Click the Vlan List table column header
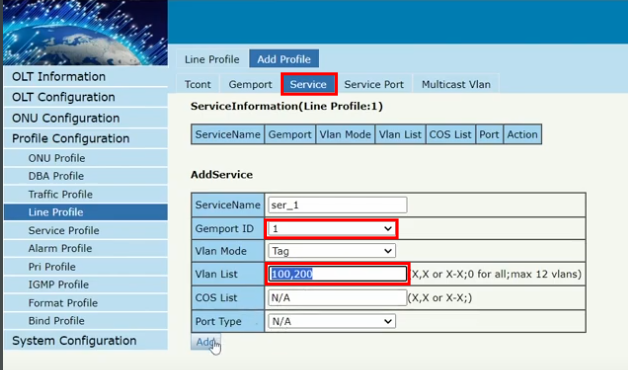The width and height of the screenshot is (628, 370). 400,134
